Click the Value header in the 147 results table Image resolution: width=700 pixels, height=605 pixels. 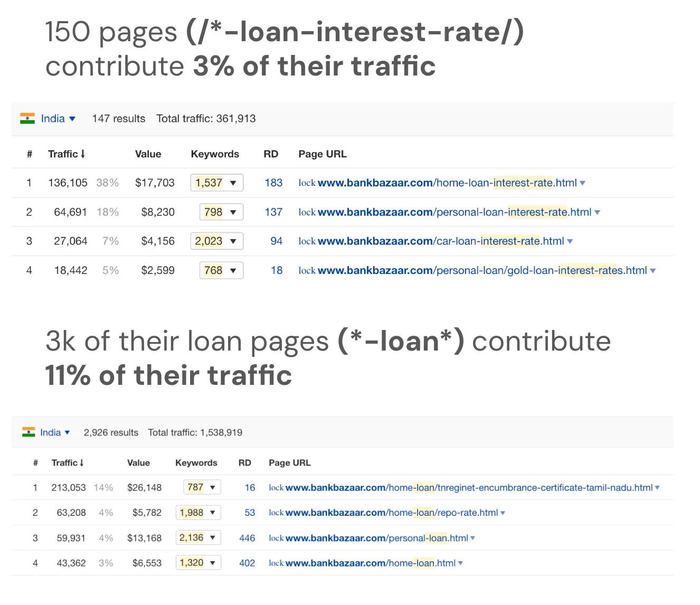click(148, 154)
